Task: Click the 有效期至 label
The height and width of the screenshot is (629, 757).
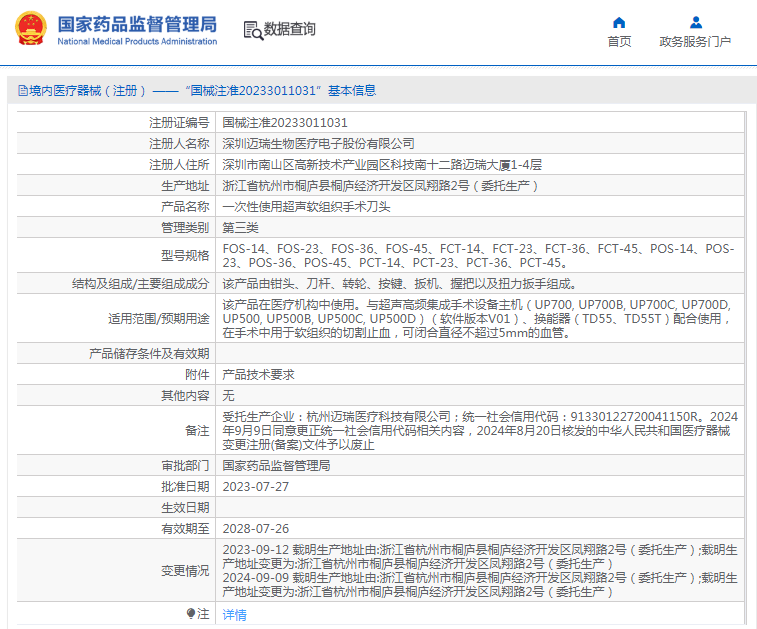Action: 185,529
